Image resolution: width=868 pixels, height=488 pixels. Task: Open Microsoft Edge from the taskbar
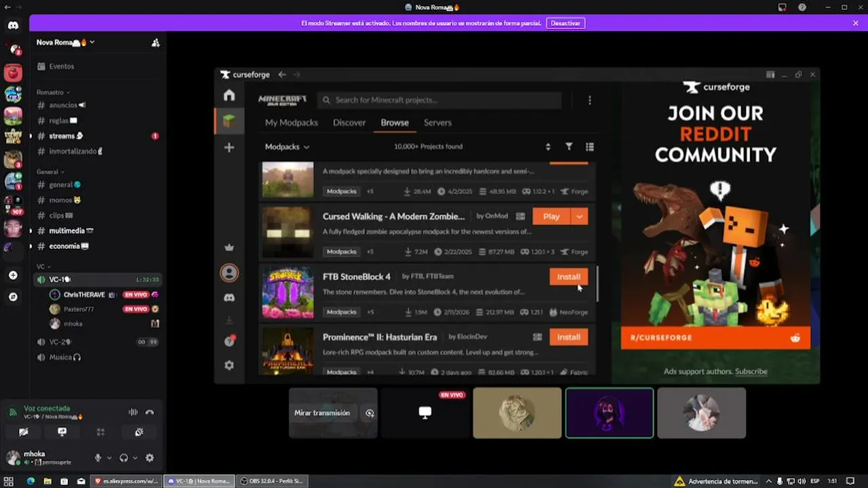click(31, 481)
